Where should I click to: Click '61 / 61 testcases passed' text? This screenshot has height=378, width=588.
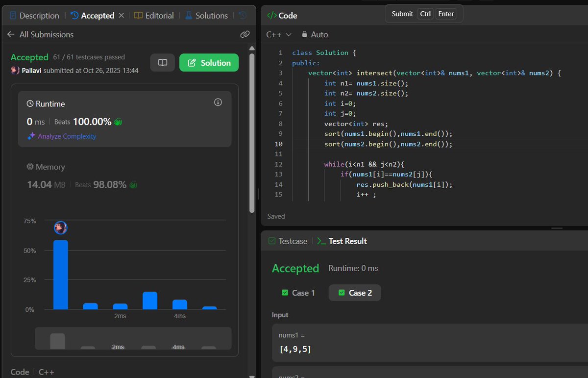(89, 57)
